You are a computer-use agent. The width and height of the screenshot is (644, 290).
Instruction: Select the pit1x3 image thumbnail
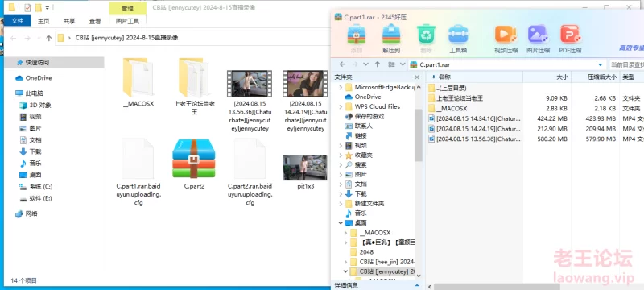click(306, 172)
